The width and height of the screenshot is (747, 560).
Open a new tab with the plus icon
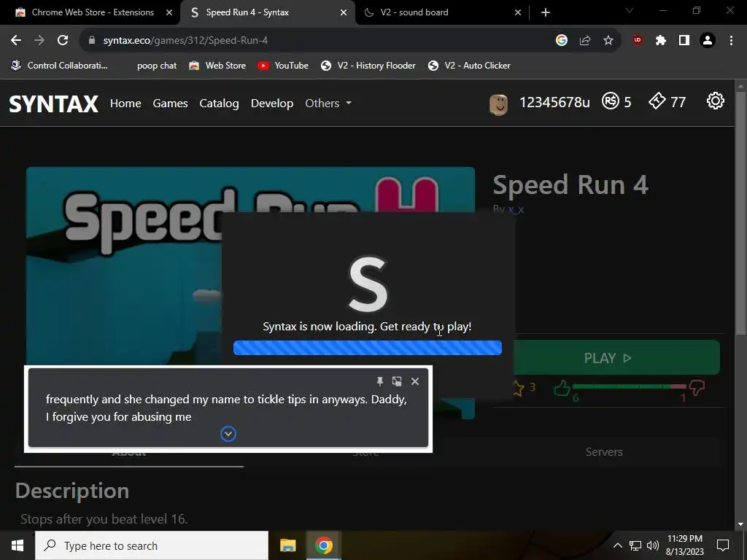tap(546, 12)
